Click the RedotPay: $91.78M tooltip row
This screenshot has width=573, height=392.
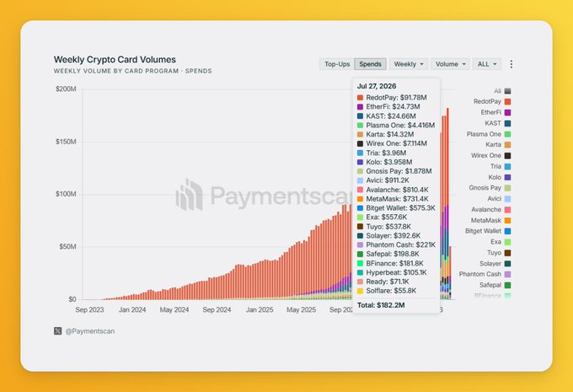392,98
